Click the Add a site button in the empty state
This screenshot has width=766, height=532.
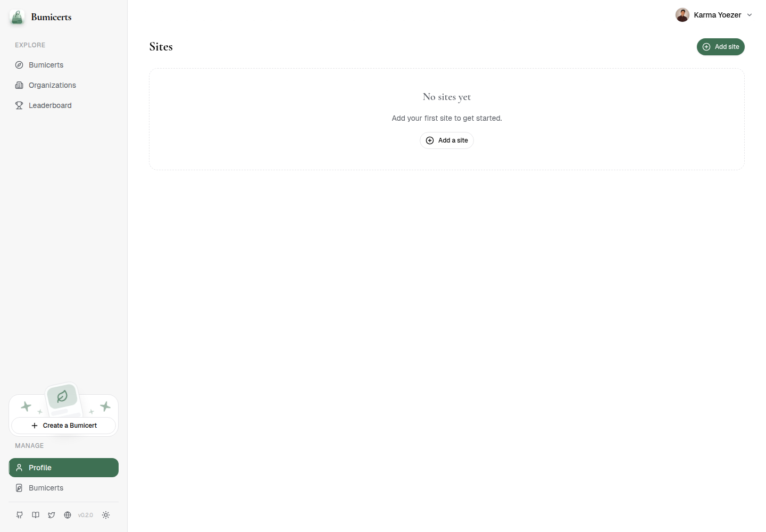447,140
